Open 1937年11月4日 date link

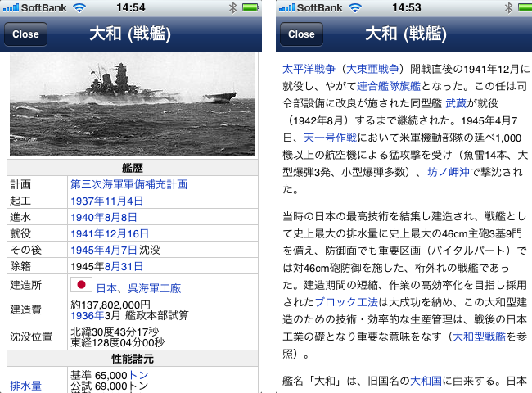pyautogui.click(x=107, y=201)
